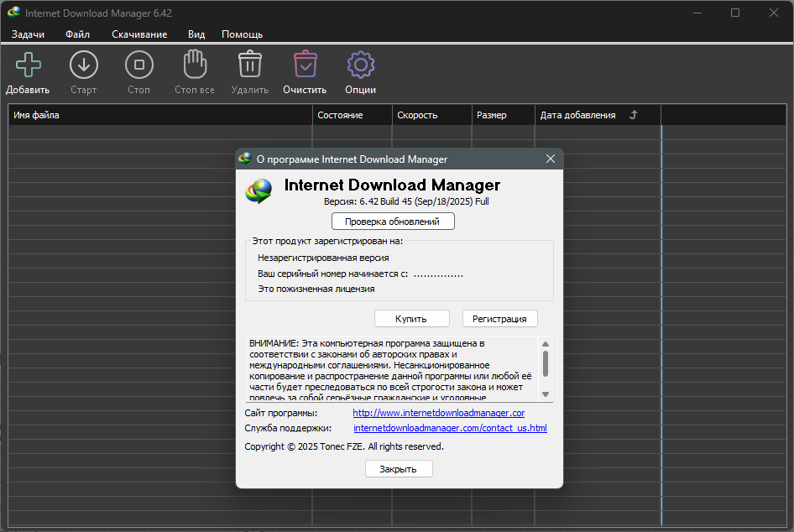Open the Задачи menu
The image size is (794, 532).
[28, 34]
